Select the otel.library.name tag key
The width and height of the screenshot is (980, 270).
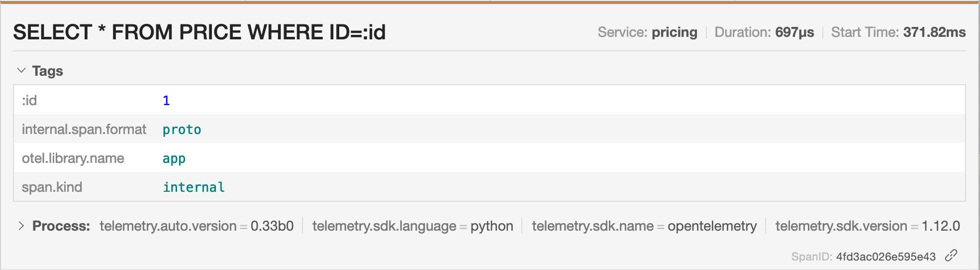(73, 158)
